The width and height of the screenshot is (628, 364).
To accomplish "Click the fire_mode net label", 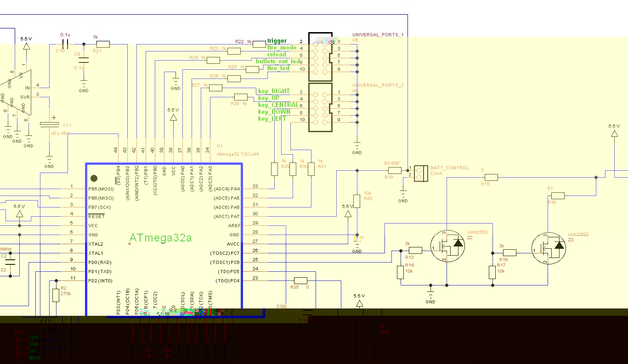I will (282, 48).
